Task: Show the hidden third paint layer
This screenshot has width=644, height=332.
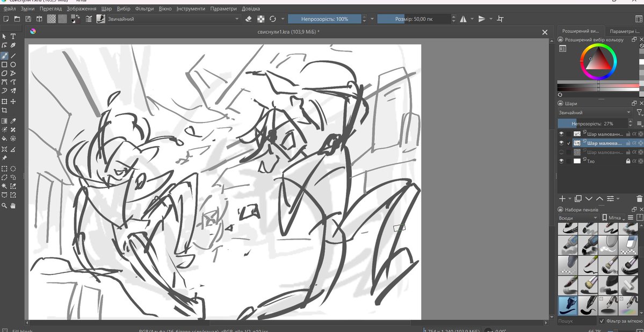Action: click(561, 152)
